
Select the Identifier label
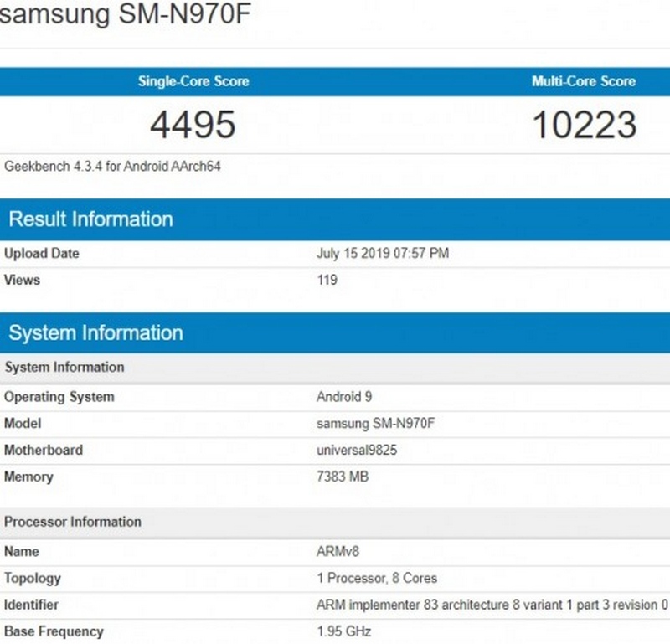[31, 605]
